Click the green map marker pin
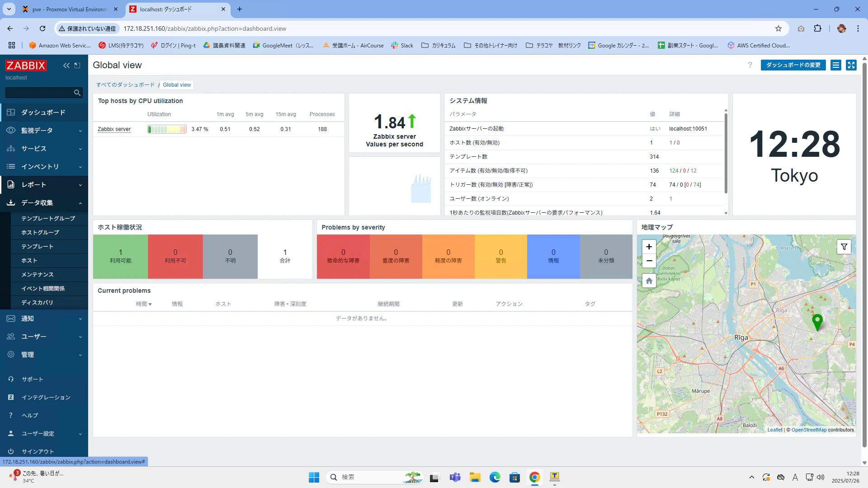 pyautogui.click(x=817, y=322)
